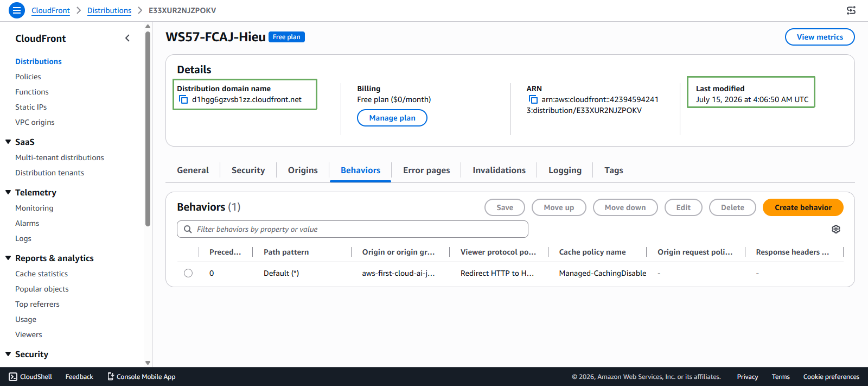Screen dimensions: 868x386
Task: Click the Save button
Action: pos(505,207)
